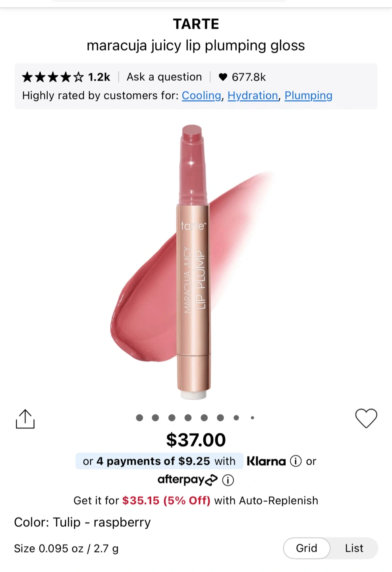Go to the second carousel dot

[155, 417]
